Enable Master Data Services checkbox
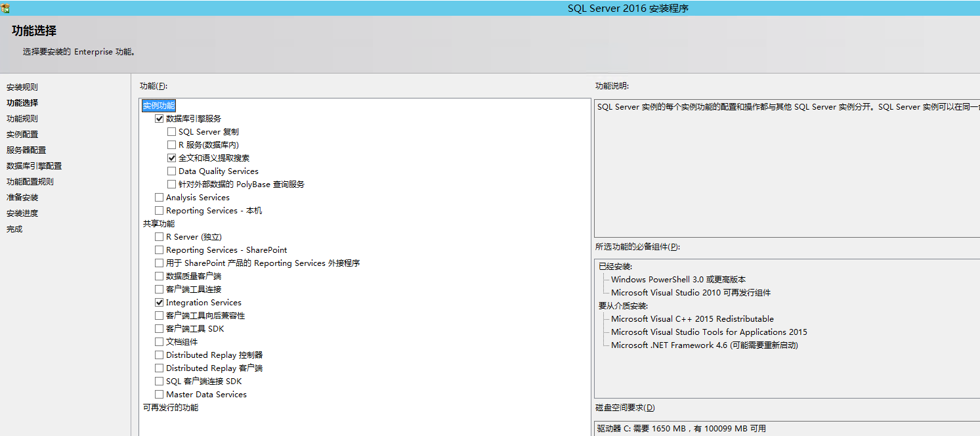The height and width of the screenshot is (436, 980). tap(159, 395)
